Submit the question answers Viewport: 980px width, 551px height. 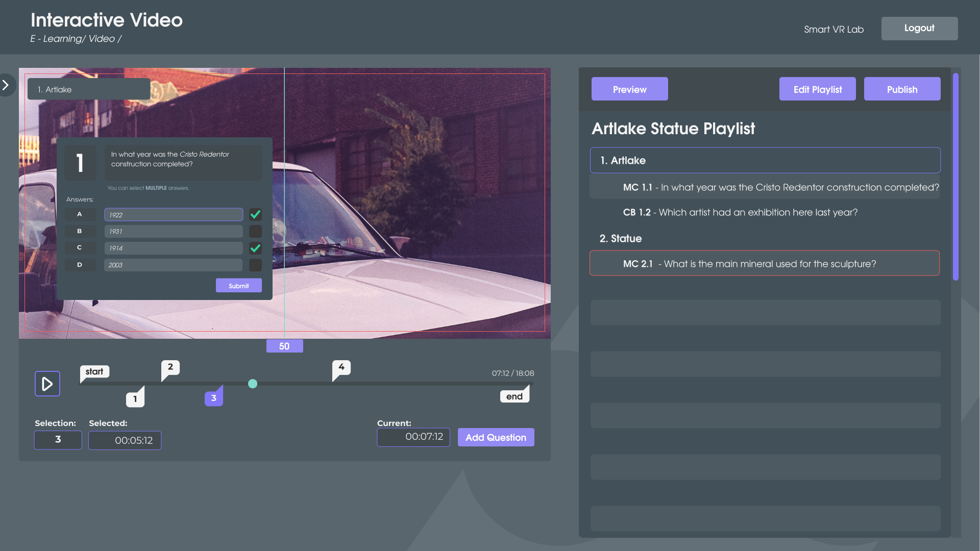239,286
